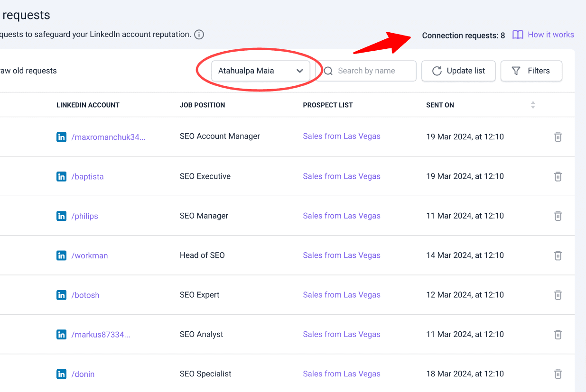Image resolution: width=586 pixels, height=392 pixels.
Task: Open the Atahualpa Maia account dropdown
Action: click(260, 71)
